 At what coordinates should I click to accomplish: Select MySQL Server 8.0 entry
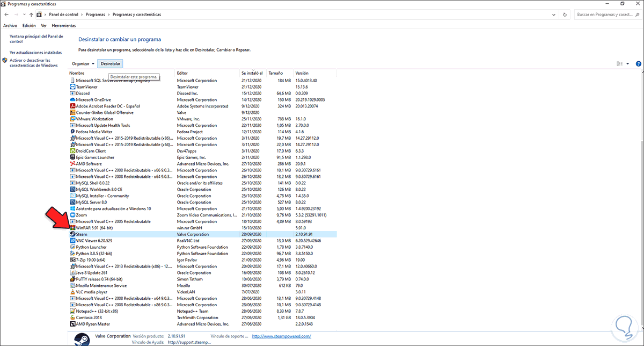tap(203, 202)
